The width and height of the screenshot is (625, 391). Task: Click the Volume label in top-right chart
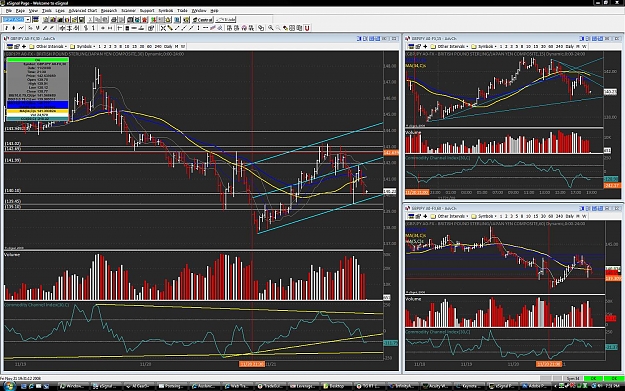pyautogui.click(x=413, y=132)
